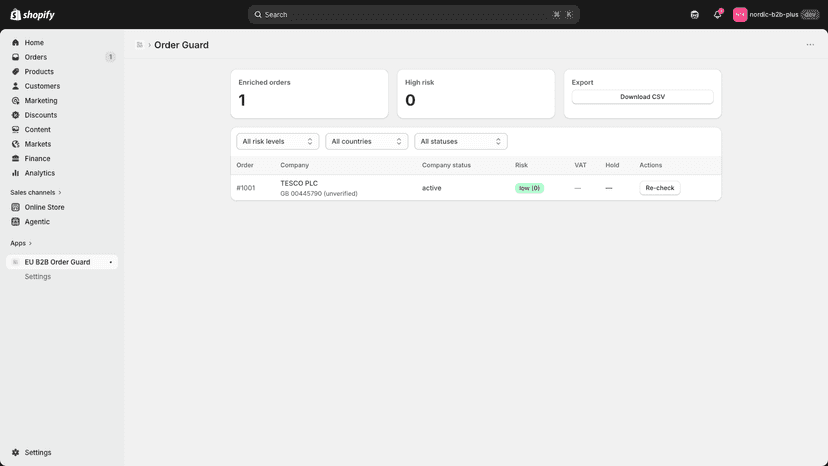This screenshot has height=466, width=828.
Task: Click the Company column header
Action: (294, 165)
